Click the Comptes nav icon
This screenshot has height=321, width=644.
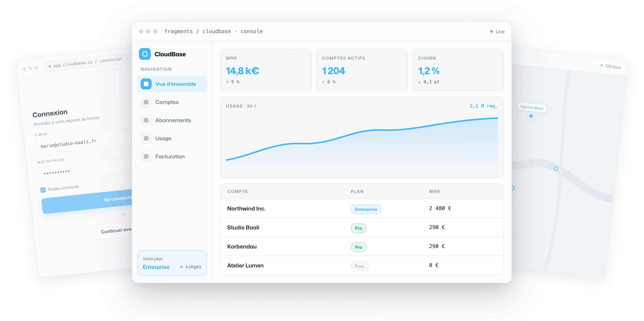coord(146,102)
